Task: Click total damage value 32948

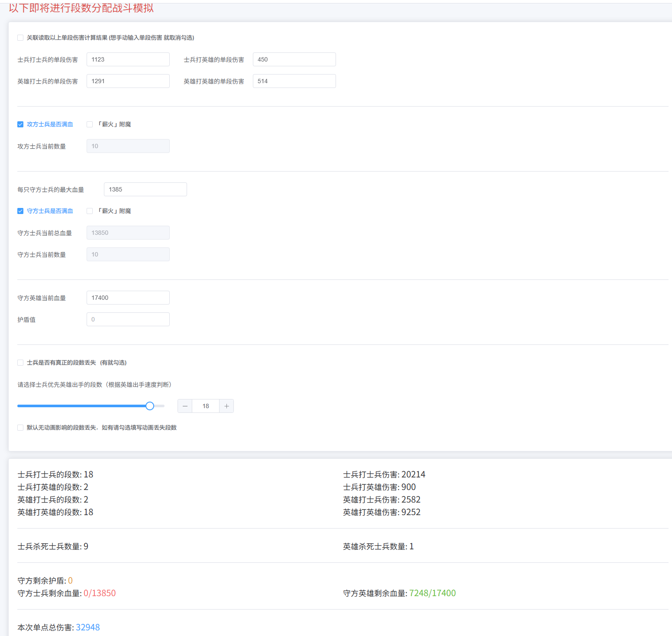Action: (x=88, y=627)
